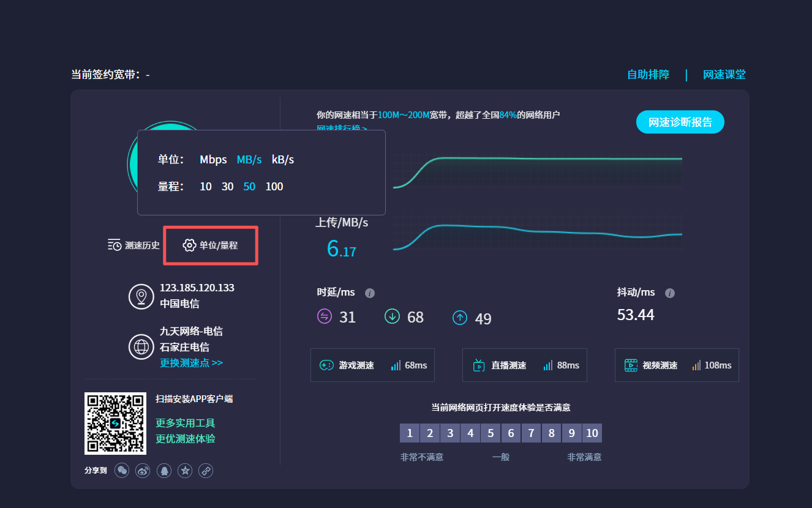This screenshot has width=812, height=508.
Task: Click 石家庄电信 text
Action: coord(184,347)
